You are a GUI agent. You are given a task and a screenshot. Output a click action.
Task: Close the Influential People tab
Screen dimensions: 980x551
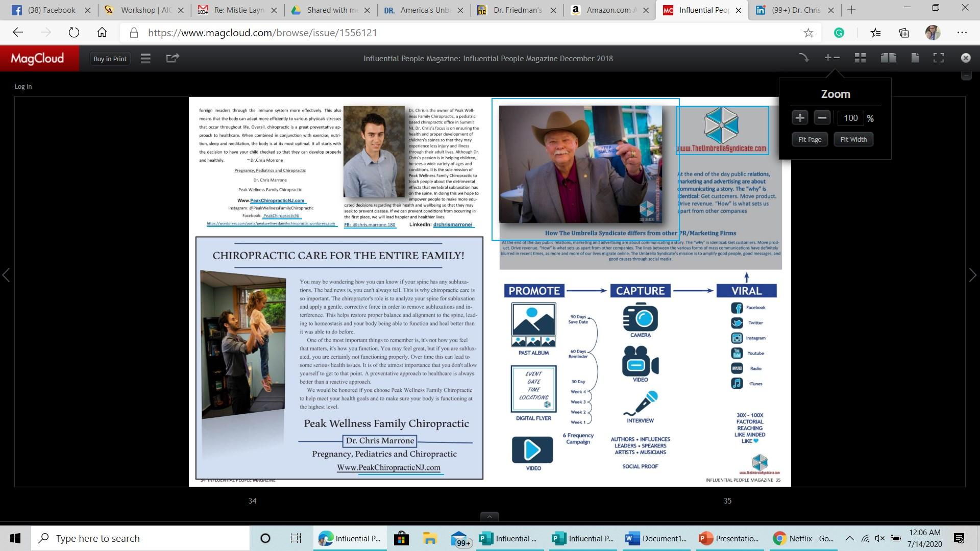738,10
